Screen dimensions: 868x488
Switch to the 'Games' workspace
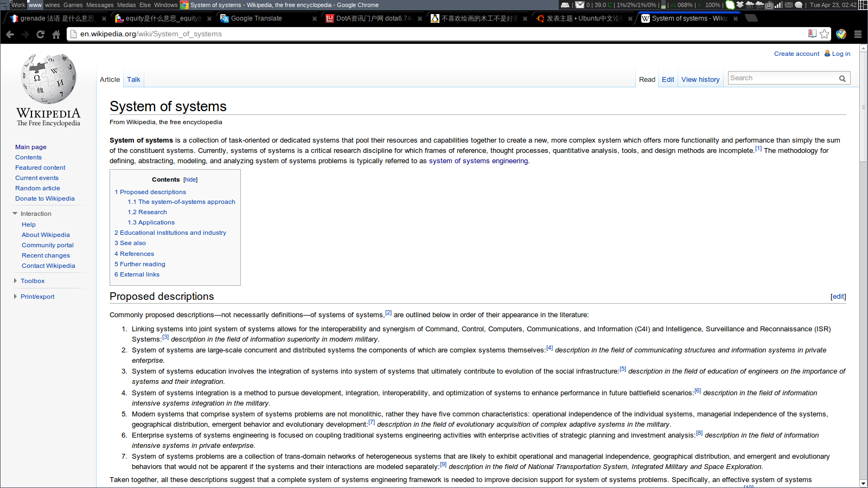point(73,5)
